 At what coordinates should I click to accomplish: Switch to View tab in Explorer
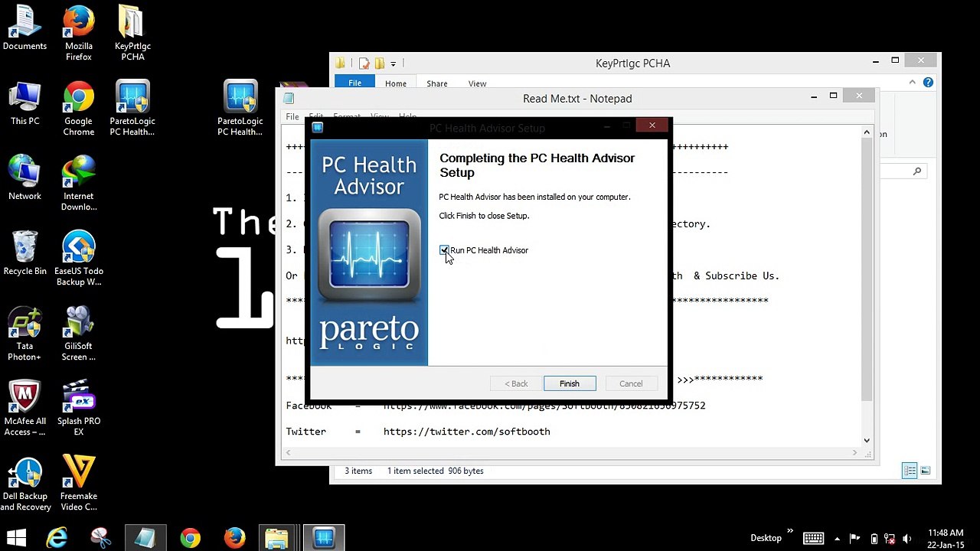(477, 83)
